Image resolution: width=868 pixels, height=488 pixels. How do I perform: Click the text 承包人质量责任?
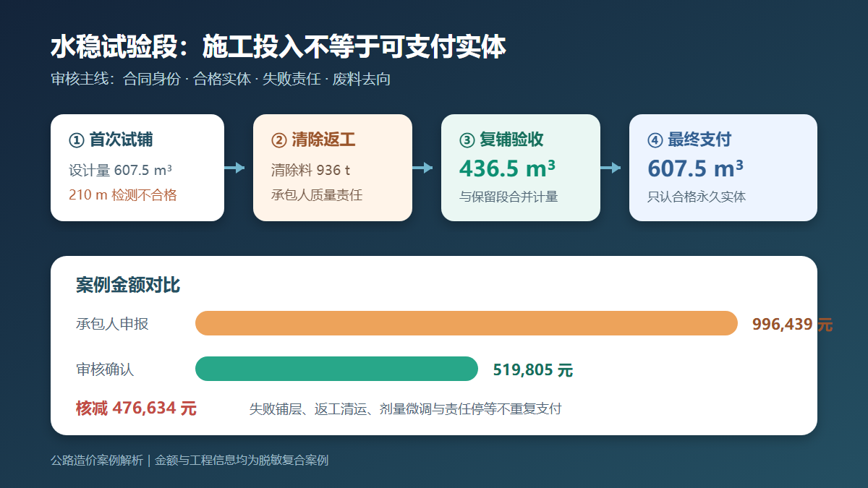pyautogui.click(x=317, y=195)
